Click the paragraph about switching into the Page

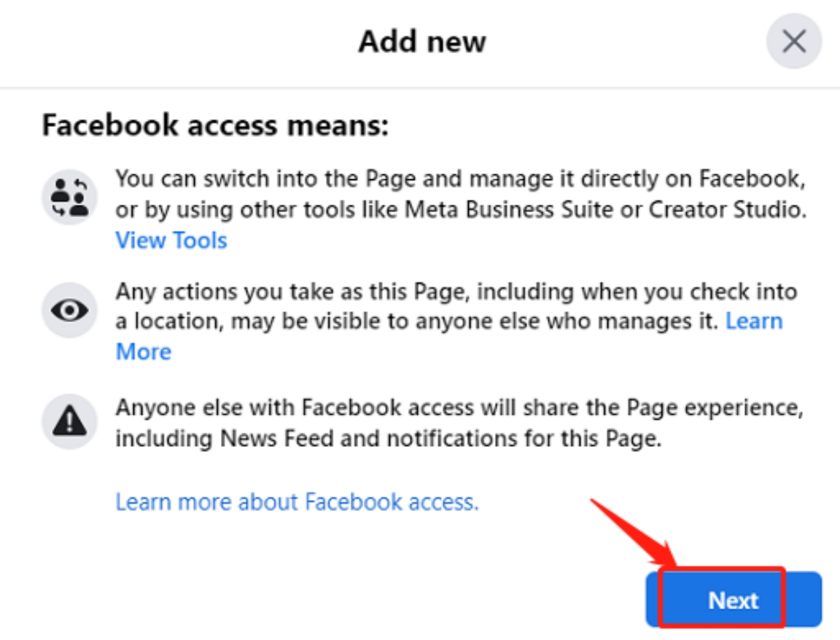(459, 194)
